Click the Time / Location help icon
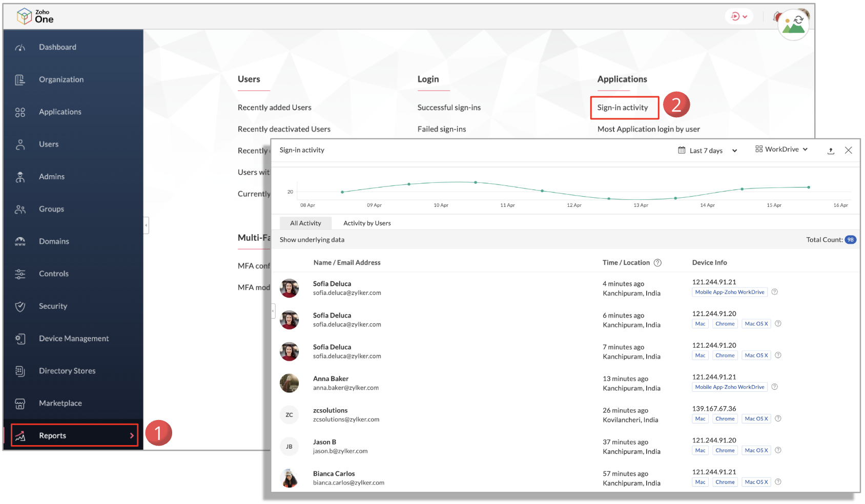This screenshot has width=865, height=504. tap(657, 263)
